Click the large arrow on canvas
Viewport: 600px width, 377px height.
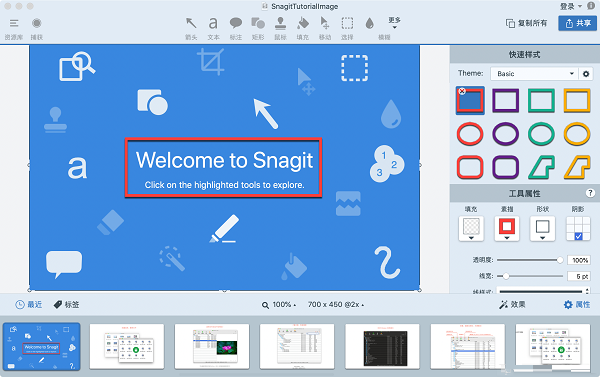pyautogui.click(x=266, y=114)
